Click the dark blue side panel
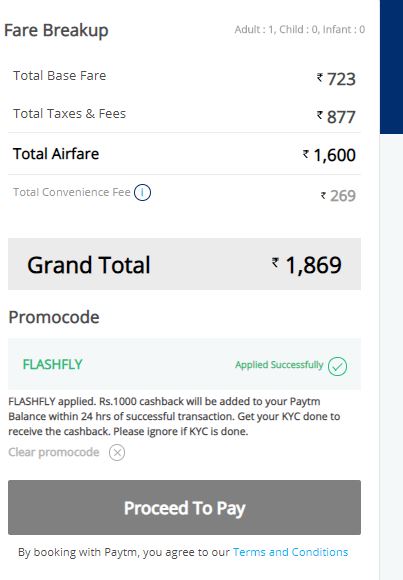Viewport: 403px width, 580px height. coord(392,67)
